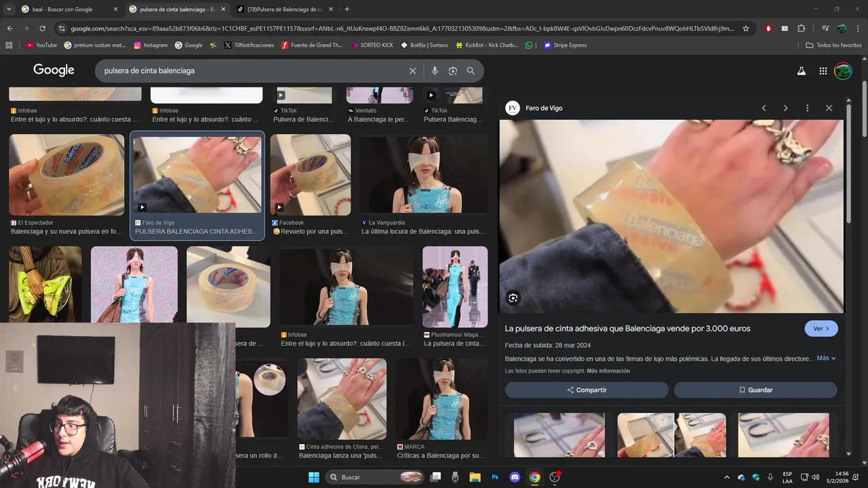868x488 pixels.
Task: Open the Windows Start menu
Action: click(314, 477)
